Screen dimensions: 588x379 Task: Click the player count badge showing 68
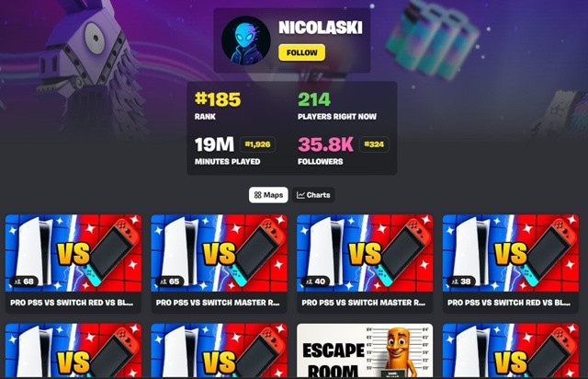(x=24, y=281)
